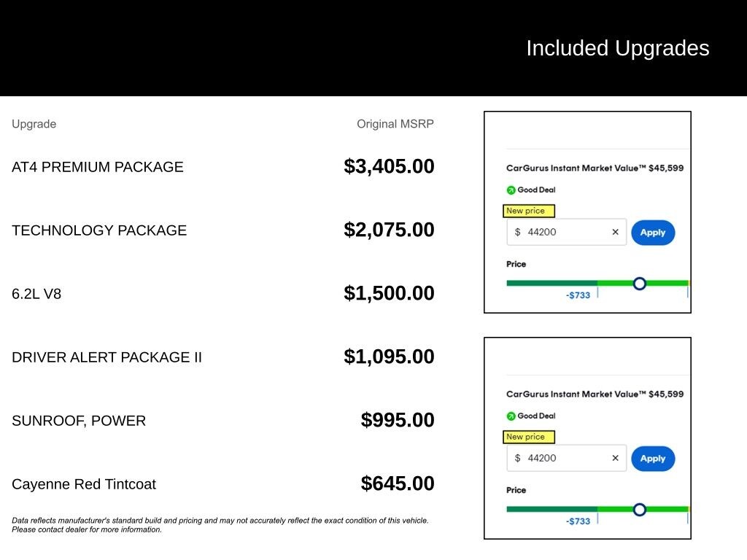Click the yellow New price label in the top panel
Image resolution: width=747 pixels, height=560 pixels.
[x=529, y=211]
